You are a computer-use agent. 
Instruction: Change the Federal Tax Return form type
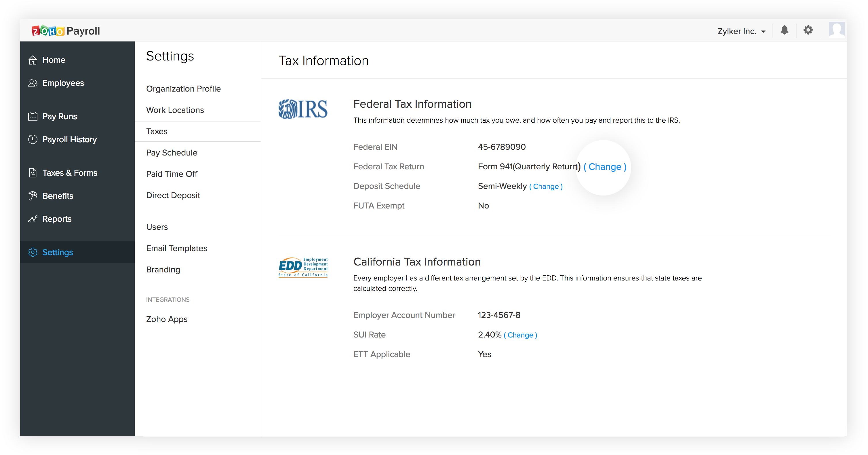coord(604,167)
